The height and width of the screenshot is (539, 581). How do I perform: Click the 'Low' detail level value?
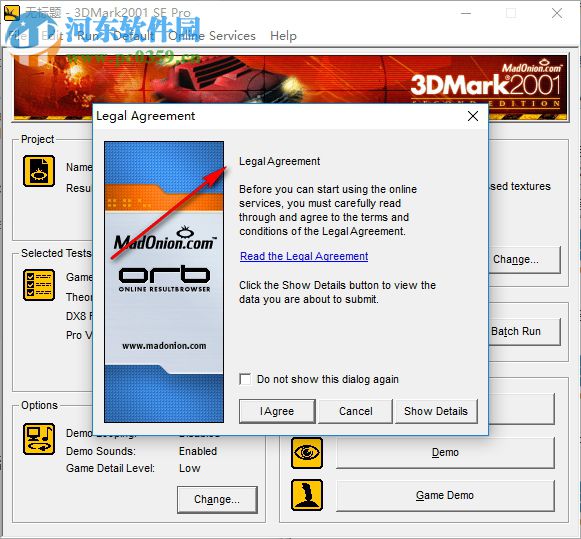coord(189,468)
